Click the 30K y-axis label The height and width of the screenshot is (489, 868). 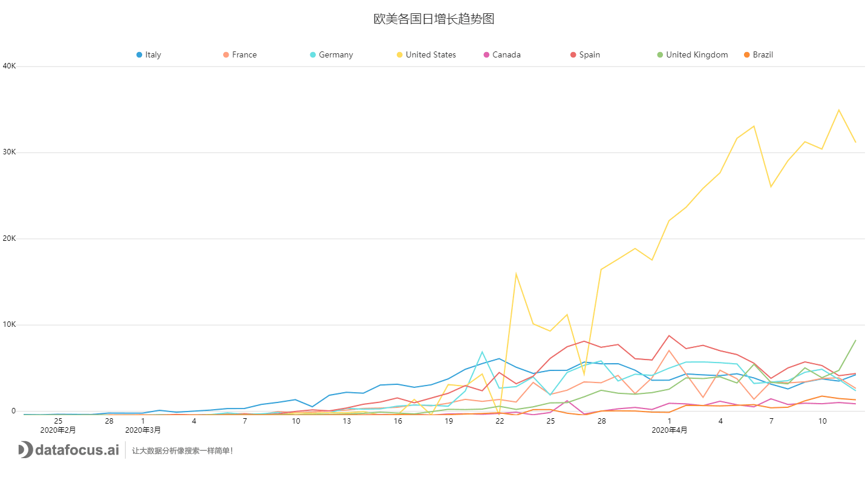9,152
